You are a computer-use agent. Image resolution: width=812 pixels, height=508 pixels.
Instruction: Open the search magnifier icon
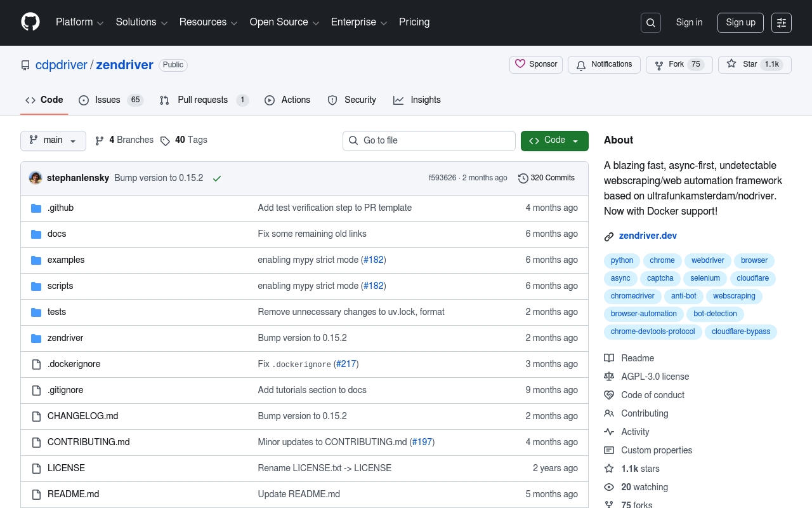pyautogui.click(x=651, y=23)
